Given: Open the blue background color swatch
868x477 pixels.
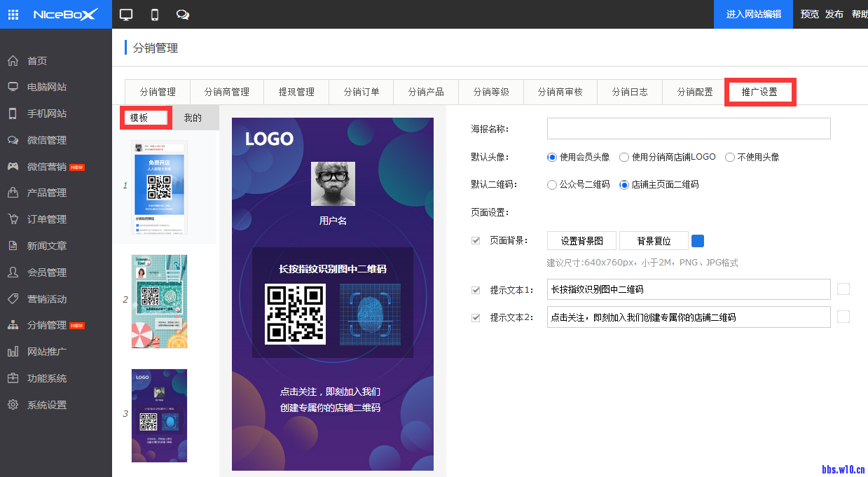Looking at the screenshot, I should point(698,241).
